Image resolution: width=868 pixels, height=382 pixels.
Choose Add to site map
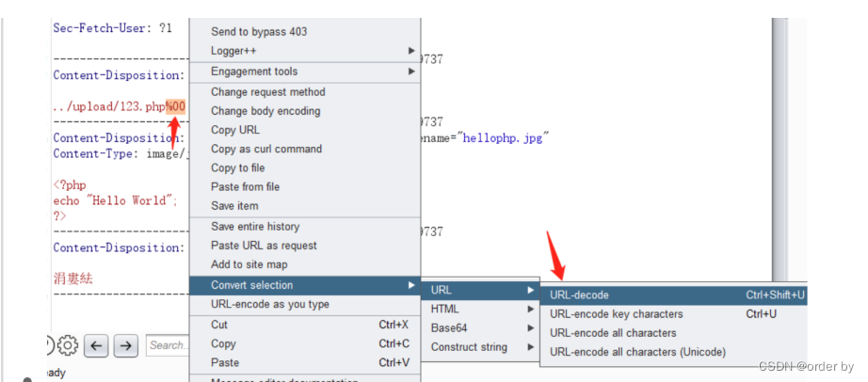pyautogui.click(x=305, y=264)
